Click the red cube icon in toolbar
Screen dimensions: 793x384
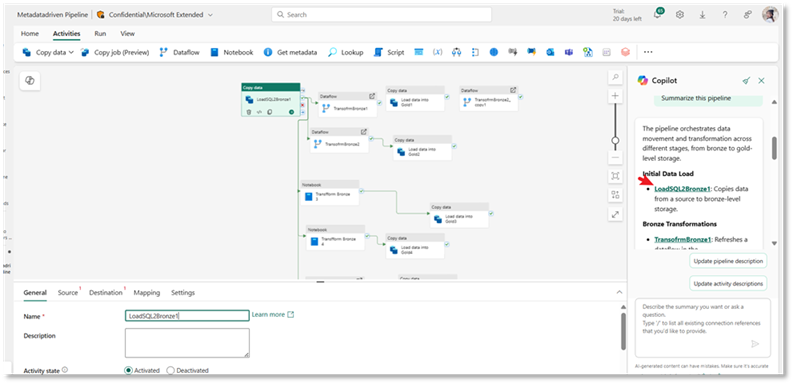click(626, 52)
